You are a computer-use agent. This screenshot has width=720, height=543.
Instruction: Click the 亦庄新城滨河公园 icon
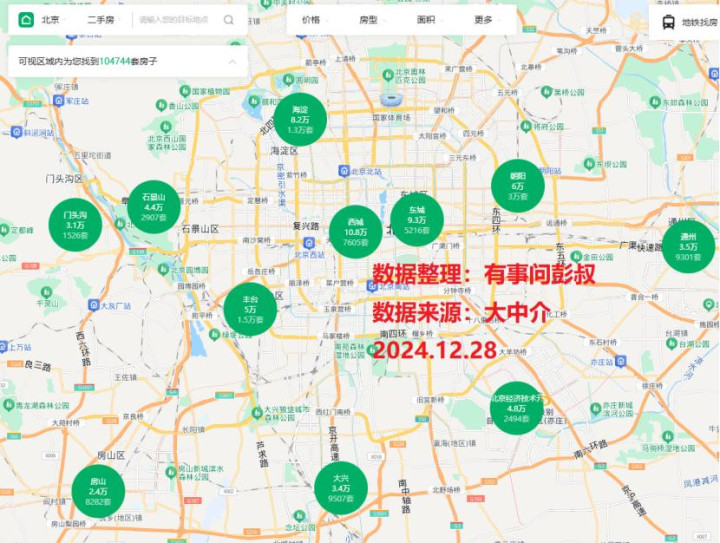point(596,408)
